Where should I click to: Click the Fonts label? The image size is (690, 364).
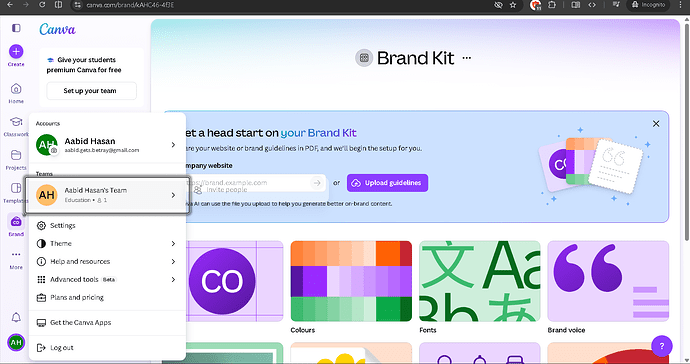point(428,330)
